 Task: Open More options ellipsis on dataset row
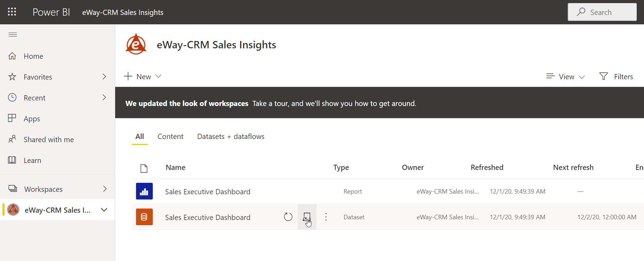(x=326, y=217)
